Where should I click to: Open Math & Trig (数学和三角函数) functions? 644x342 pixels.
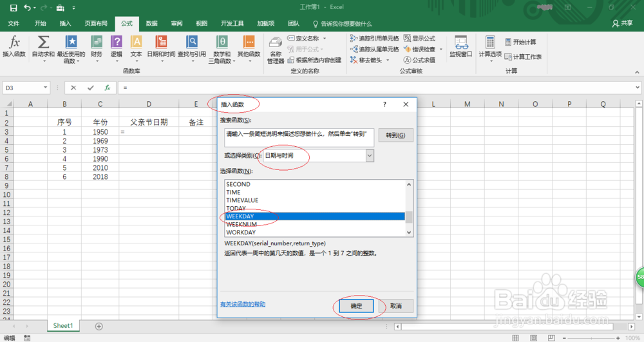(x=222, y=48)
